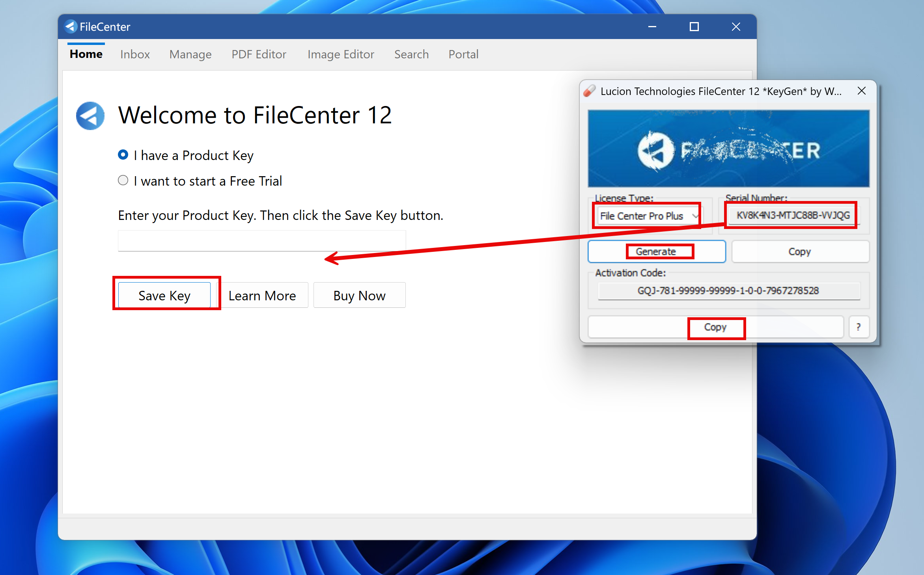Close the KeyGen dialog window
The height and width of the screenshot is (575, 924).
click(862, 91)
